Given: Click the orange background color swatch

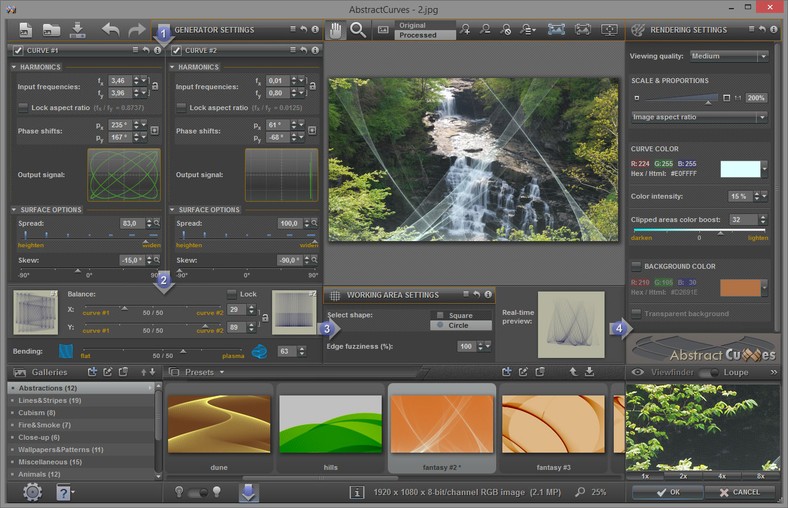Looking at the screenshot, I should 740,287.
